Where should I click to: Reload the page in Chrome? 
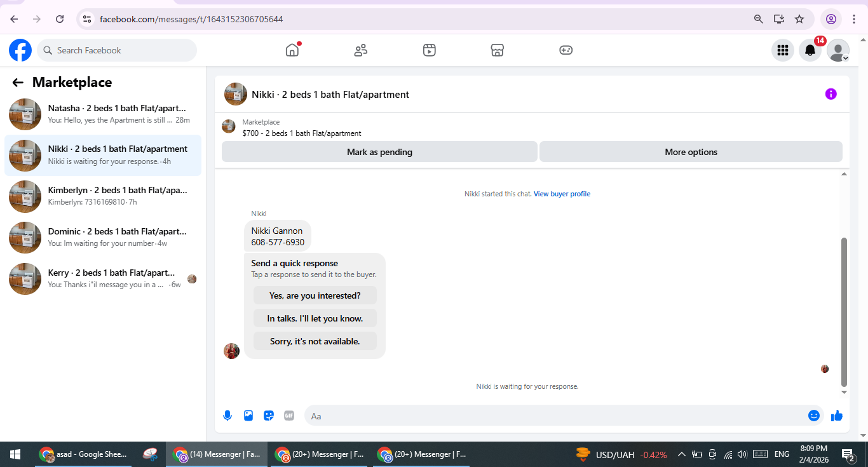(x=60, y=19)
